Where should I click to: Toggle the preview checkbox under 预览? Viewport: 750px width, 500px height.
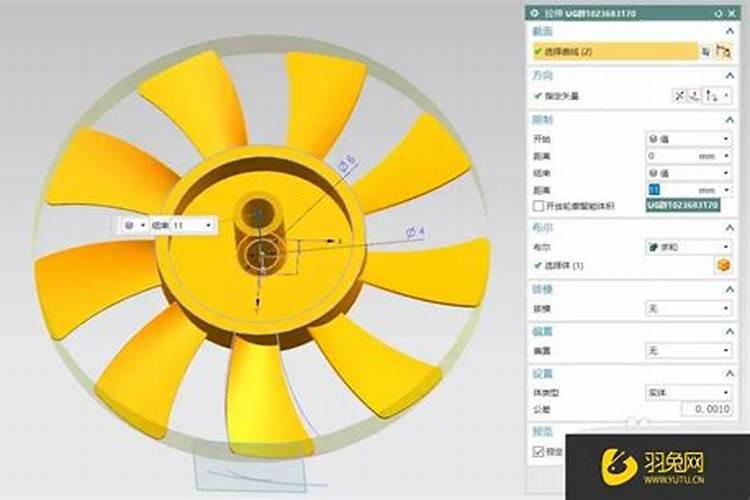(538, 451)
